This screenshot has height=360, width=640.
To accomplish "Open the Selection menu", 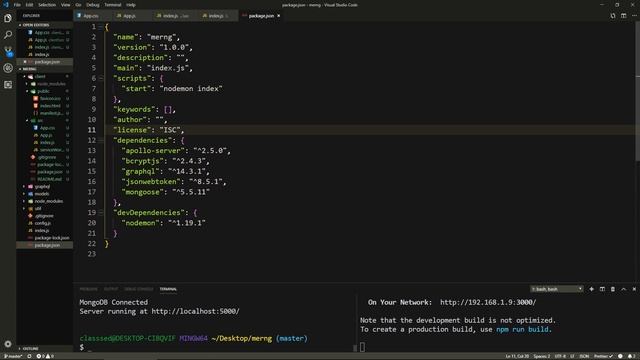I will click(47, 5).
